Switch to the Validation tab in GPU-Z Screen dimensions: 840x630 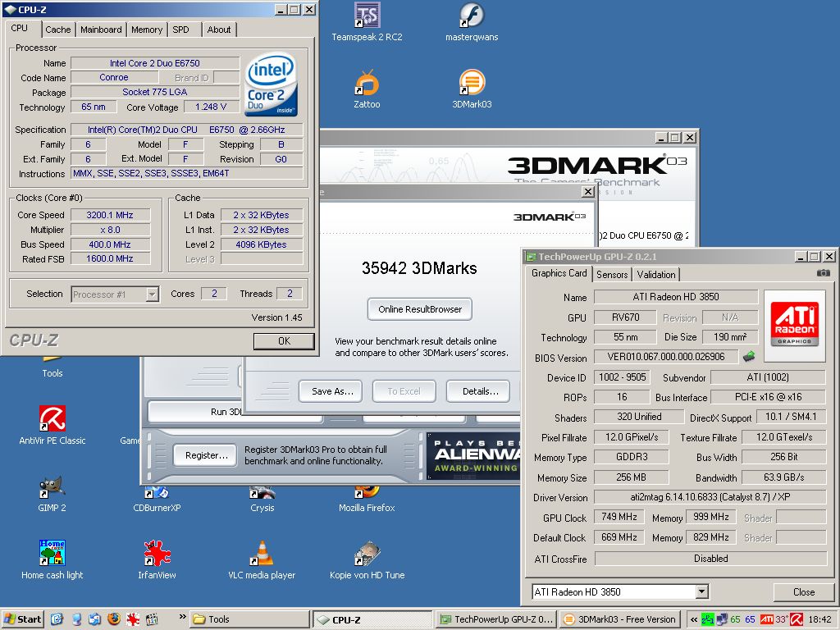(656, 274)
